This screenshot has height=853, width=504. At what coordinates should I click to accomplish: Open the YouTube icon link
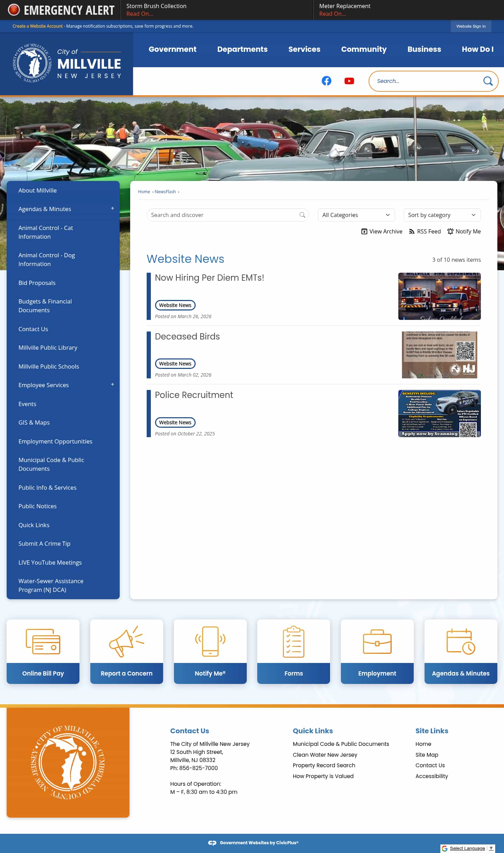click(349, 81)
